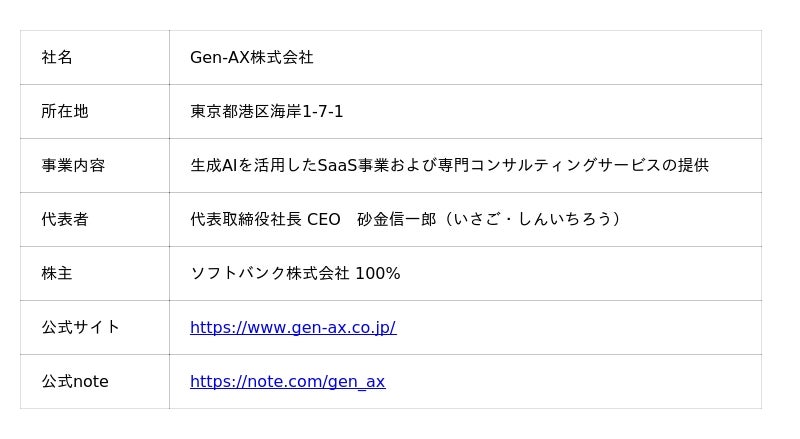Image resolution: width=800 pixels, height=439 pixels.
Task: Click the 社名 label cell
Action: tap(57, 58)
